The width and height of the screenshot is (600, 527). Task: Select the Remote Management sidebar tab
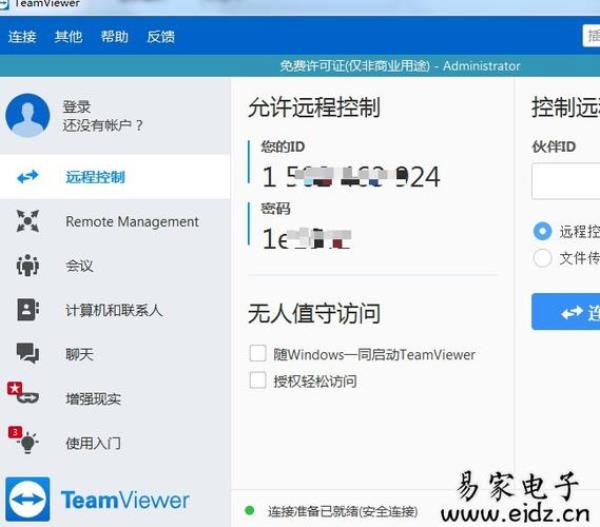click(x=115, y=221)
